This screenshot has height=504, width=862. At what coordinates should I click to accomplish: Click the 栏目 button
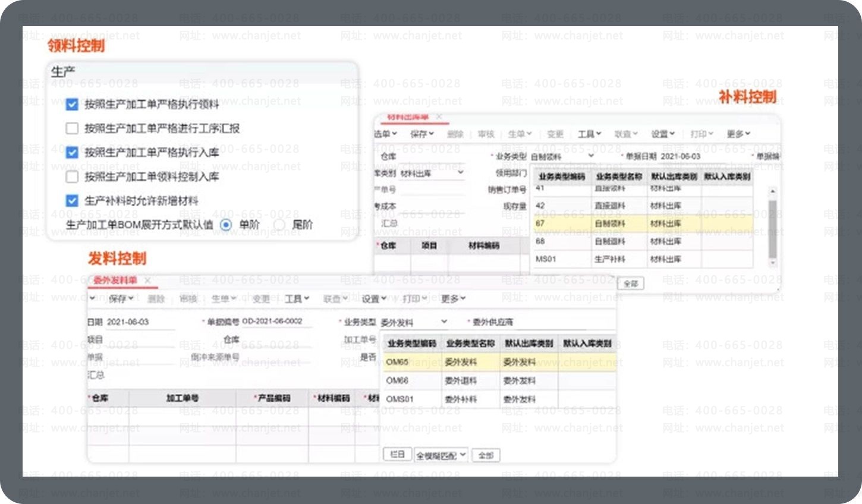point(398,455)
